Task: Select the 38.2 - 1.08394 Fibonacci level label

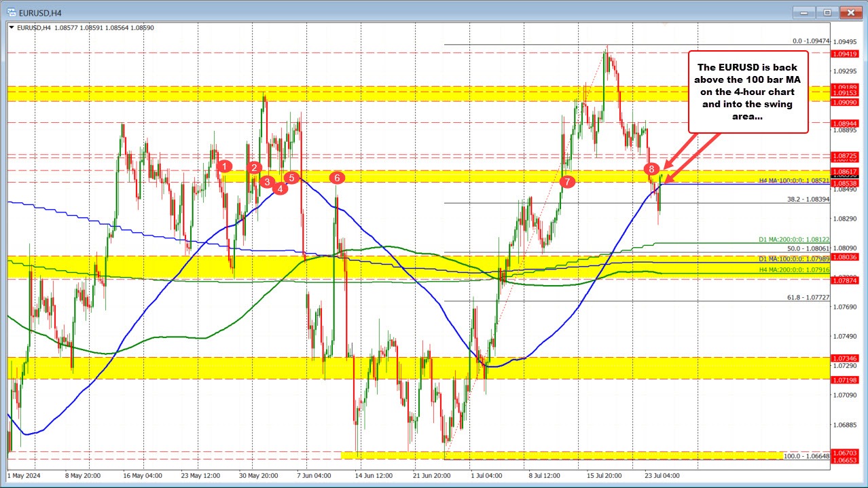Action: 806,200
